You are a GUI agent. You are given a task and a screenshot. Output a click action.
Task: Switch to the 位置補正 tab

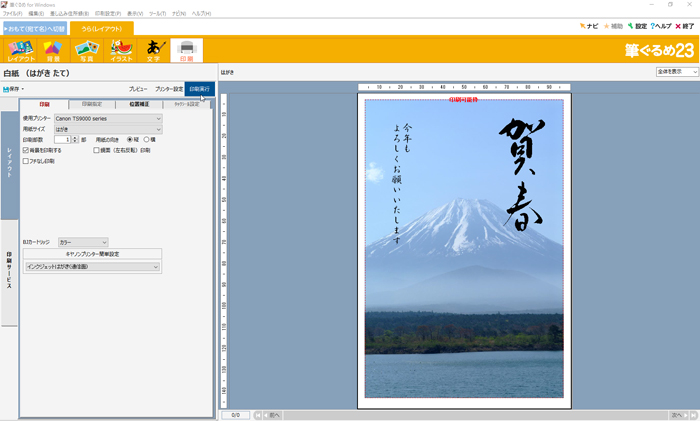click(x=139, y=104)
